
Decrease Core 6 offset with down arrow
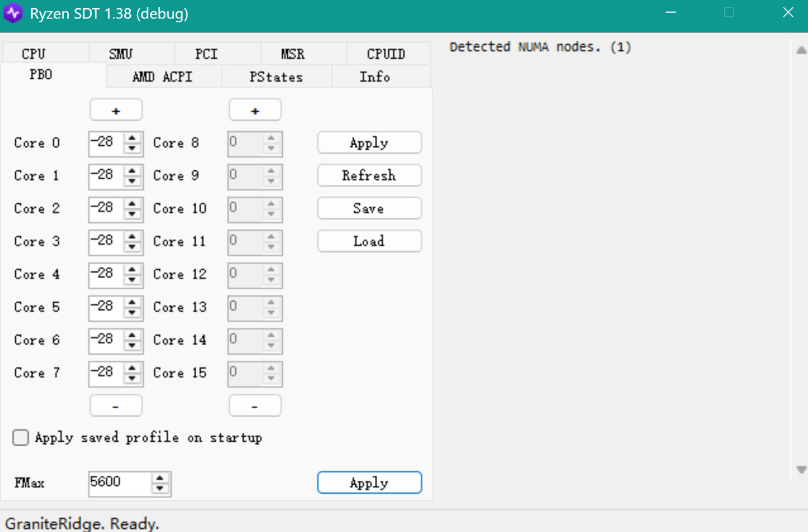tap(132, 345)
